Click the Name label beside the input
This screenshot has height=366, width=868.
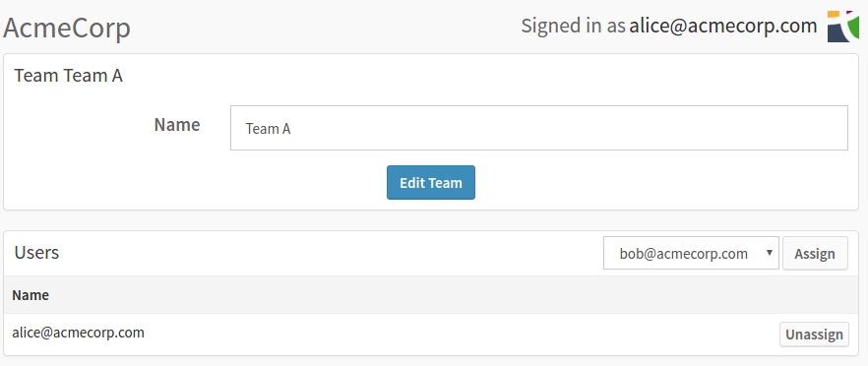point(177,125)
